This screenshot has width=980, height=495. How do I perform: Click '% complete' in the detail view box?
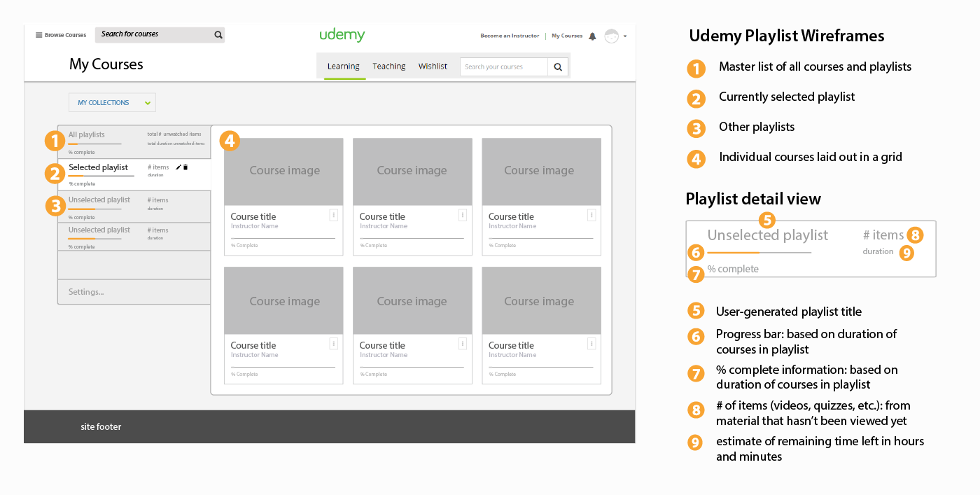[733, 269]
